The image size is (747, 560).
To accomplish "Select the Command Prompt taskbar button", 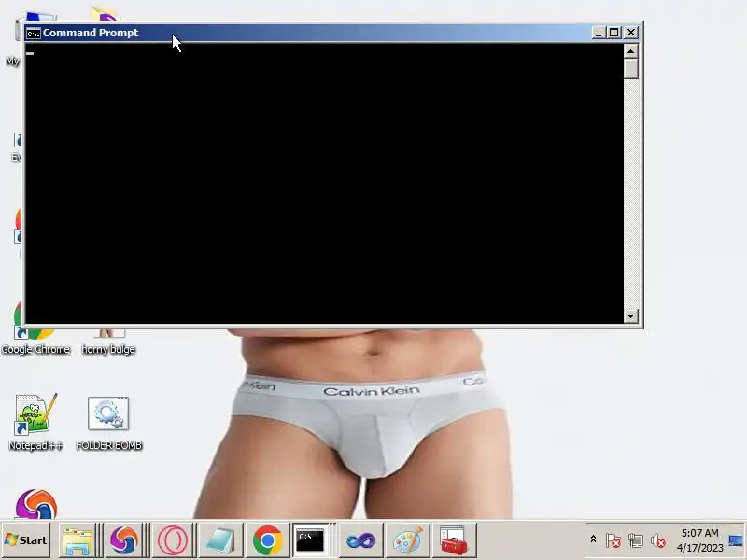I will (311, 540).
